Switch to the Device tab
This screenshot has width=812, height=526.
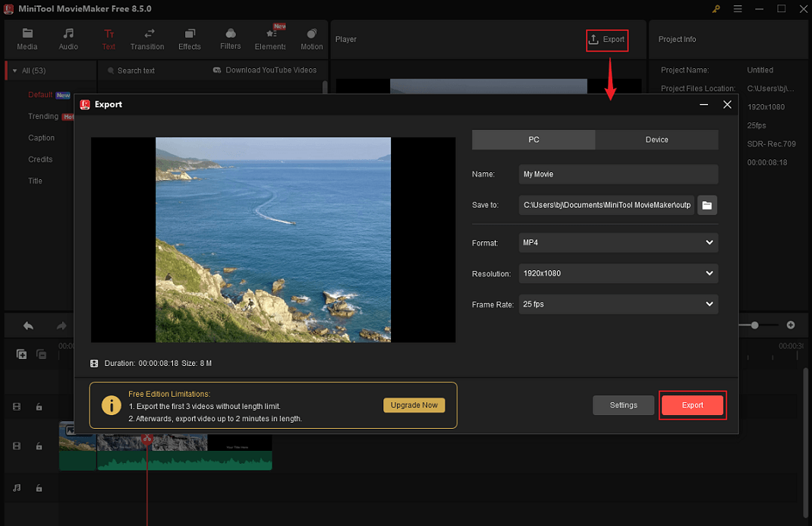coord(656,140)
